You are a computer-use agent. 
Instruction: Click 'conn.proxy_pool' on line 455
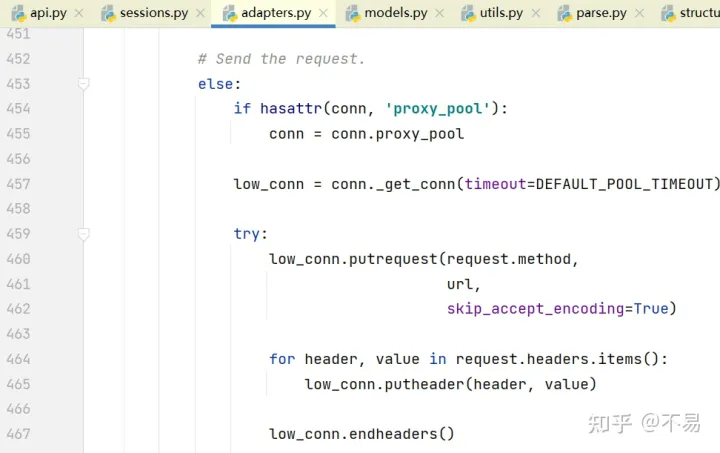coord(398,134)
